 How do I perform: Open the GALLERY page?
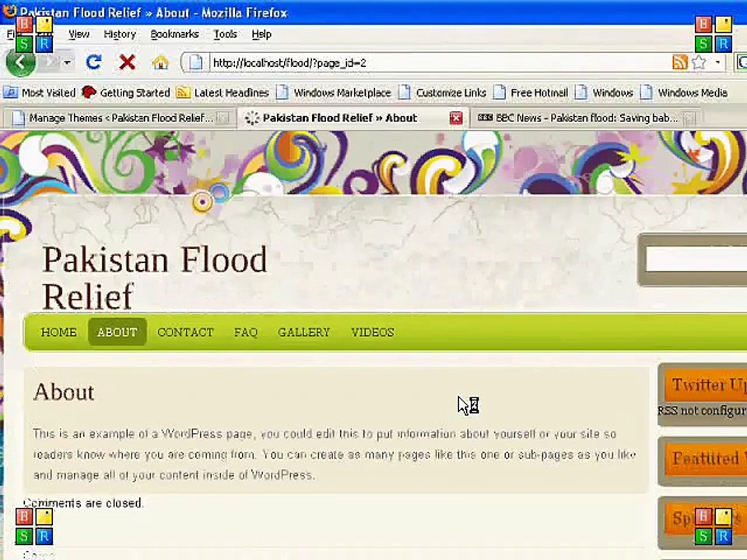coord(303,332)
